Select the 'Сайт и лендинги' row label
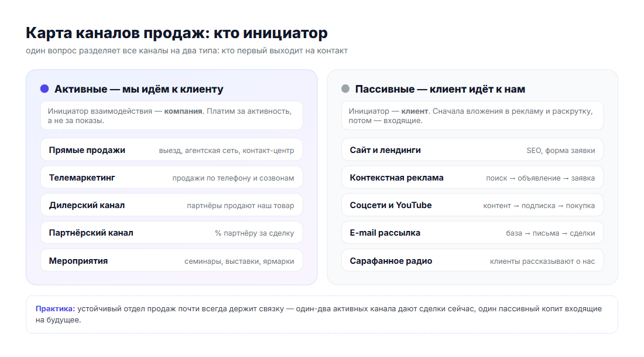The image size is (644, 357). tap(385, 150)
